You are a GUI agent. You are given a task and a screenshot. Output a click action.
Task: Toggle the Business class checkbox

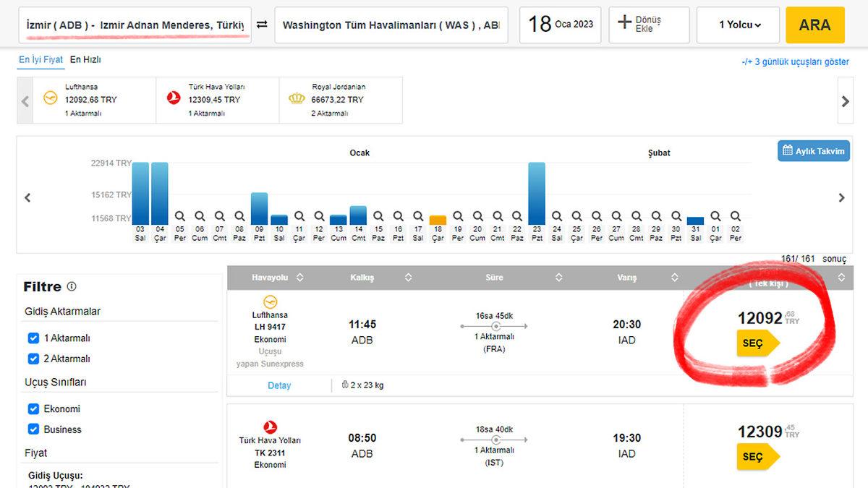point(33,429)
